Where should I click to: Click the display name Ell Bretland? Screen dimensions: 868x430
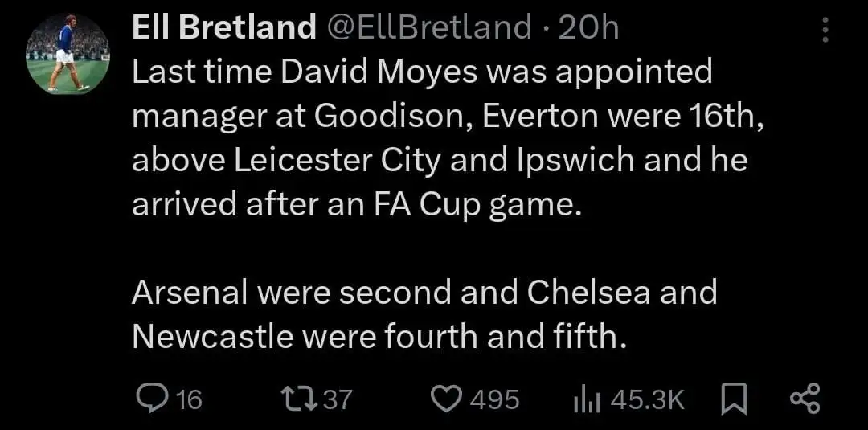223,29
